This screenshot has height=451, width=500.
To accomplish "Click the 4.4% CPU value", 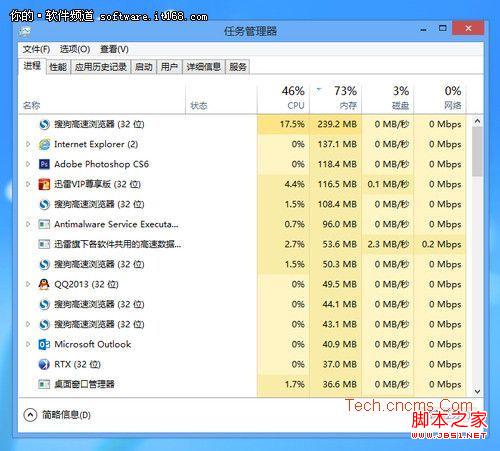I will [x=295, y=184].
